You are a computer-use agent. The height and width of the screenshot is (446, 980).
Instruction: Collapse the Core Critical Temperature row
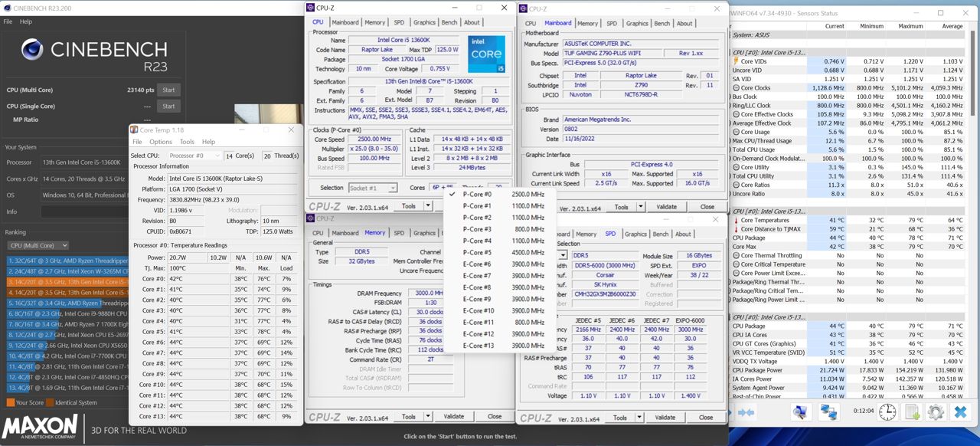(x=736, y=264)
